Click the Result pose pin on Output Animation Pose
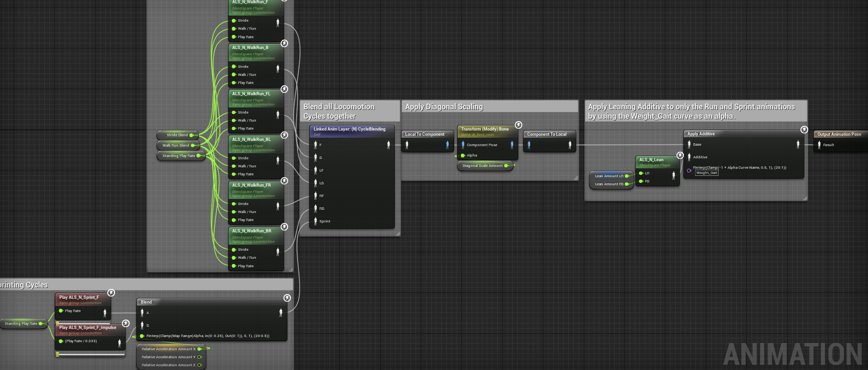Viewport: 868px width, 370px height. pyautogui.click(x=819, y=145)
